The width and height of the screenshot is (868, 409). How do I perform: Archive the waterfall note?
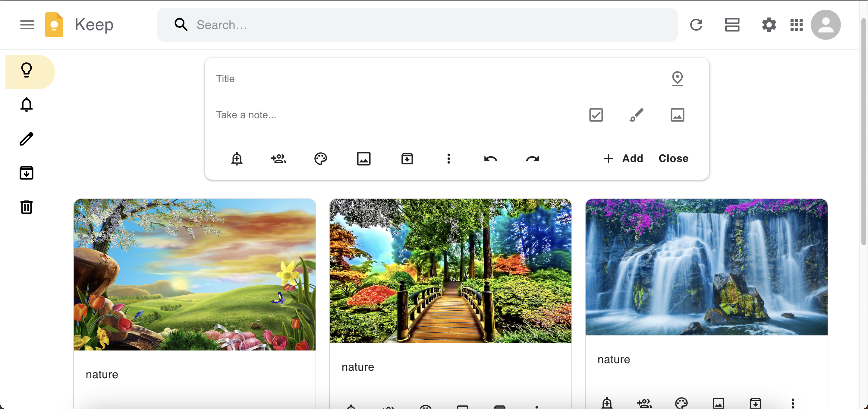coord(756,403)
